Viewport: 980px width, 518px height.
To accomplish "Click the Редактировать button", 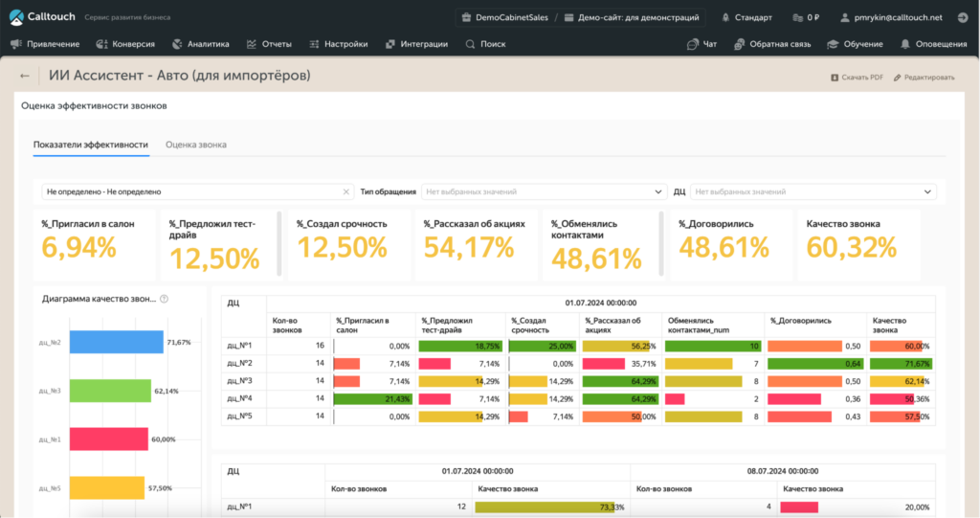I will click(x=924, y=77).
